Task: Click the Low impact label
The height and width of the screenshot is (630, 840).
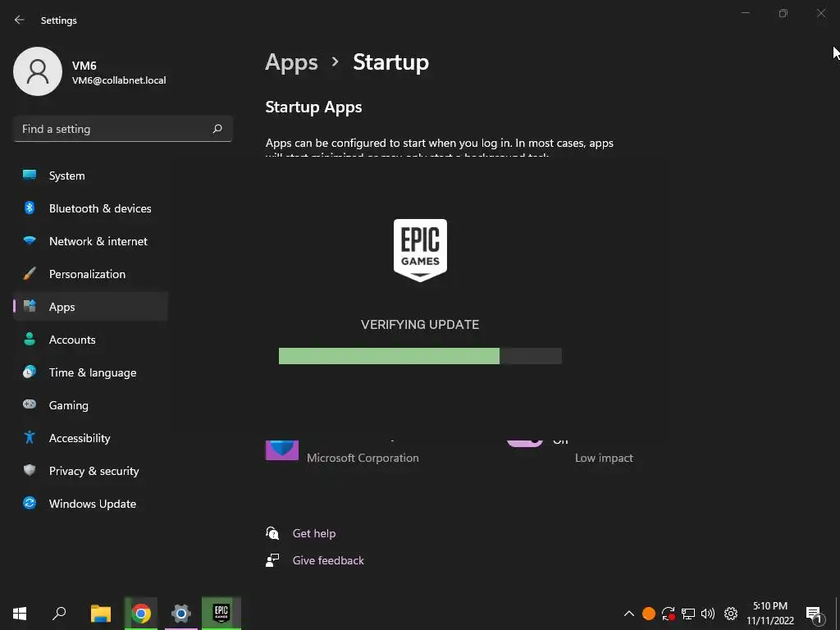Action: (x=604, y=458)
